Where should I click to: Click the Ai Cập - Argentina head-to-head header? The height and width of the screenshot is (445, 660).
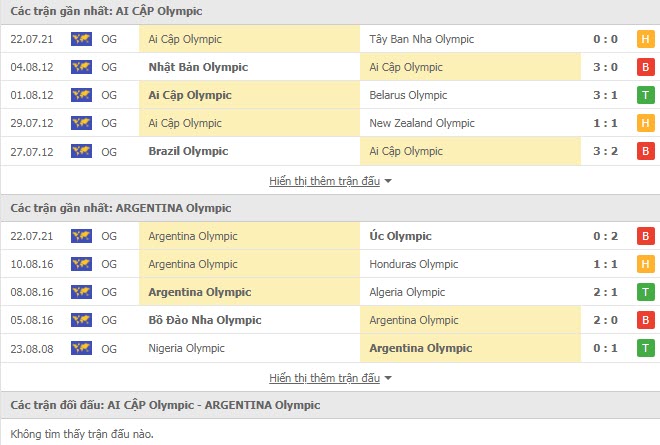point(165,405)
